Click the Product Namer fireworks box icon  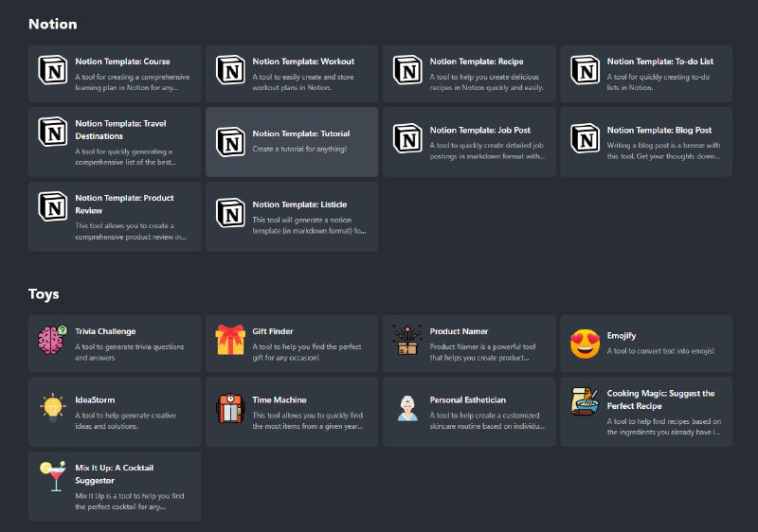point(407,340)
